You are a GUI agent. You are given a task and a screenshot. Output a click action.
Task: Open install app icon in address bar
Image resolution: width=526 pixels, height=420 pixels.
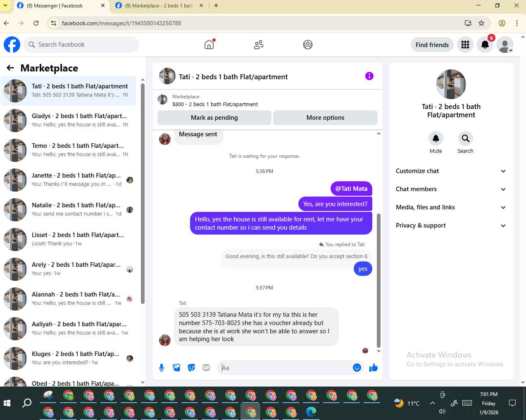coord(468,23)
